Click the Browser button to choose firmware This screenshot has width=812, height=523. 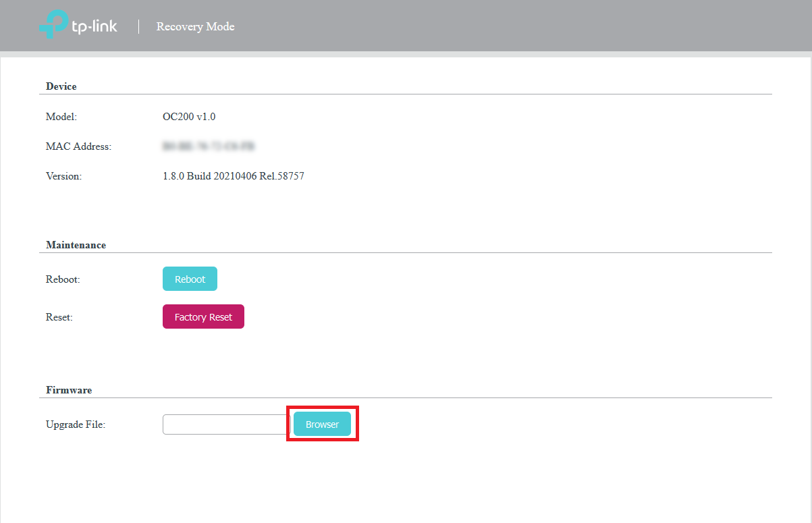coord(322,424)
